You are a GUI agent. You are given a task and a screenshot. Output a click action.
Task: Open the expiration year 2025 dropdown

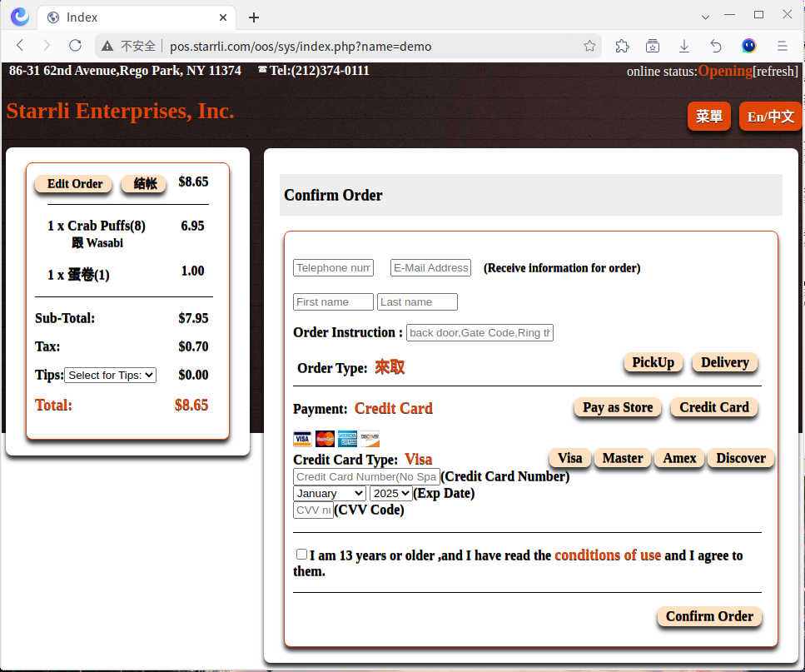click(390, 493)
